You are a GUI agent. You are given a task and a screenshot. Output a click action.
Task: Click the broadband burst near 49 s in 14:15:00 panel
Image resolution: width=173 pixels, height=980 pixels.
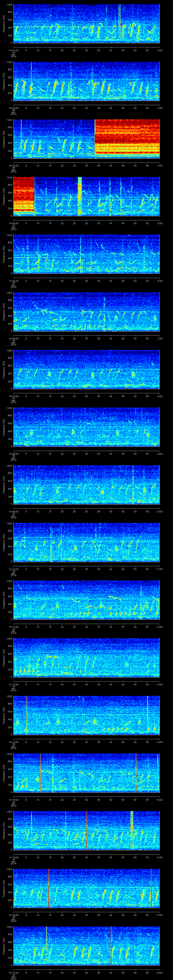tap(132, 831)
